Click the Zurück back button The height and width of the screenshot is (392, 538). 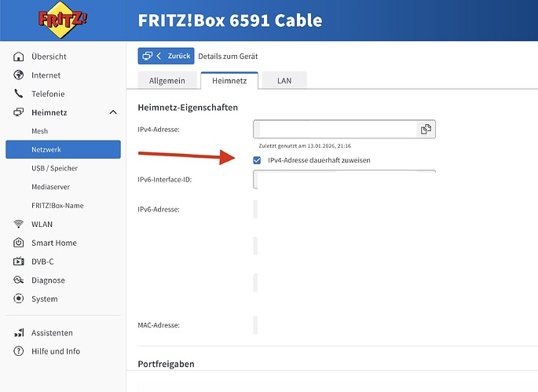point(166,57)
